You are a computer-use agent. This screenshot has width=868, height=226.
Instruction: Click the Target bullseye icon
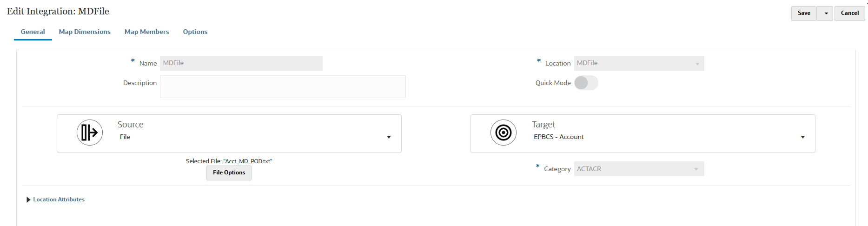pyautogui.click(x=503, y=133)
